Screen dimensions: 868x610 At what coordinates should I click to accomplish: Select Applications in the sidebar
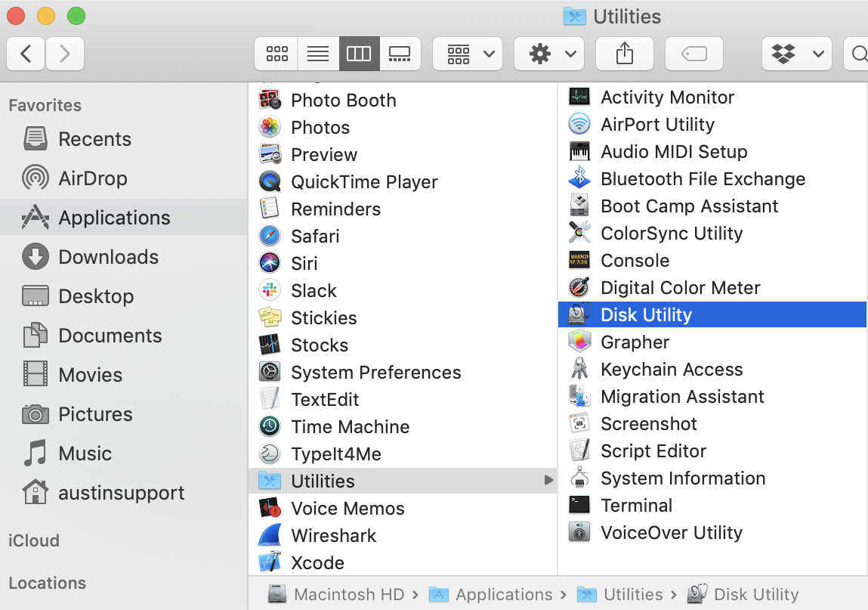pyautogui.click(x=124, y=217)
